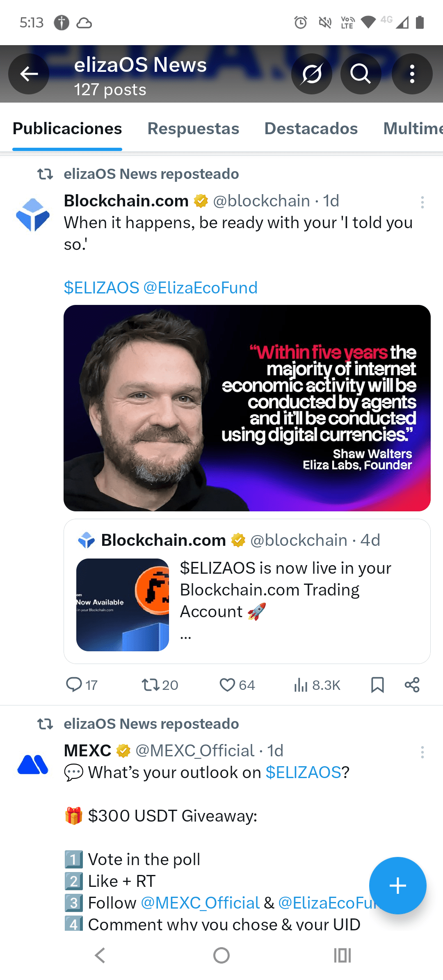Share the Blockchain.com post
This screenshot has height=980, width=443.
tap(412, 685)
